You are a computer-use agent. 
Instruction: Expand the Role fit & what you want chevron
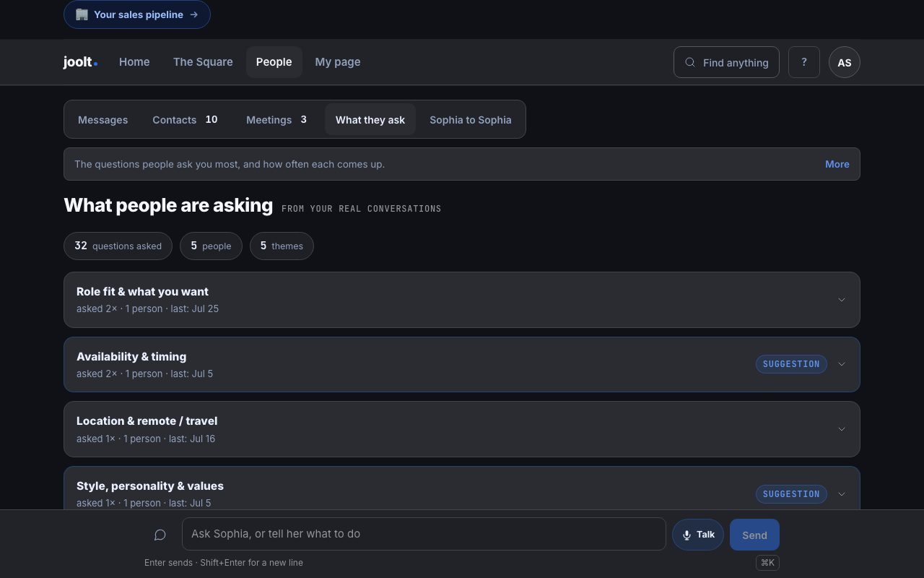coord(841,300)
